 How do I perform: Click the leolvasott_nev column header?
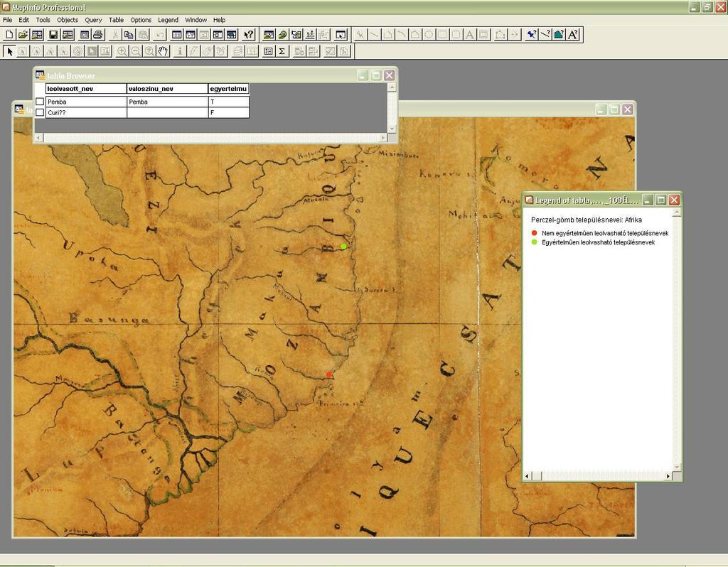click(x=86, y=89)
